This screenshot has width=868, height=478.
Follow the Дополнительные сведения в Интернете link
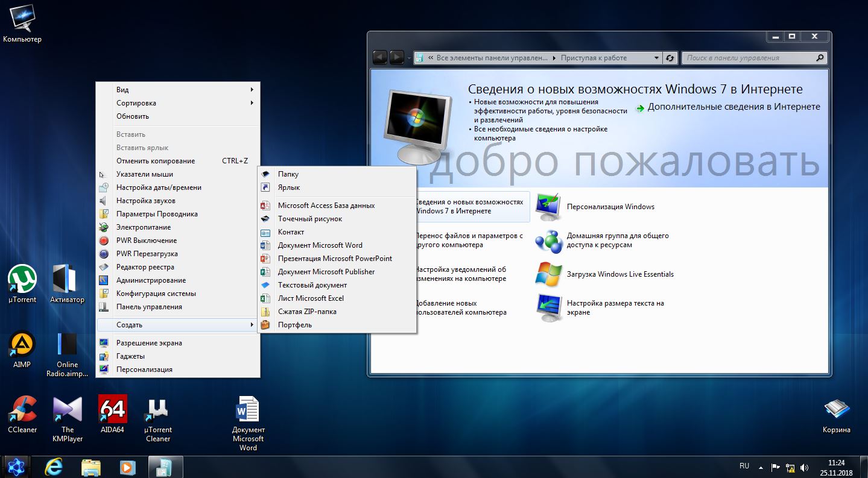(x=733, y=107)
